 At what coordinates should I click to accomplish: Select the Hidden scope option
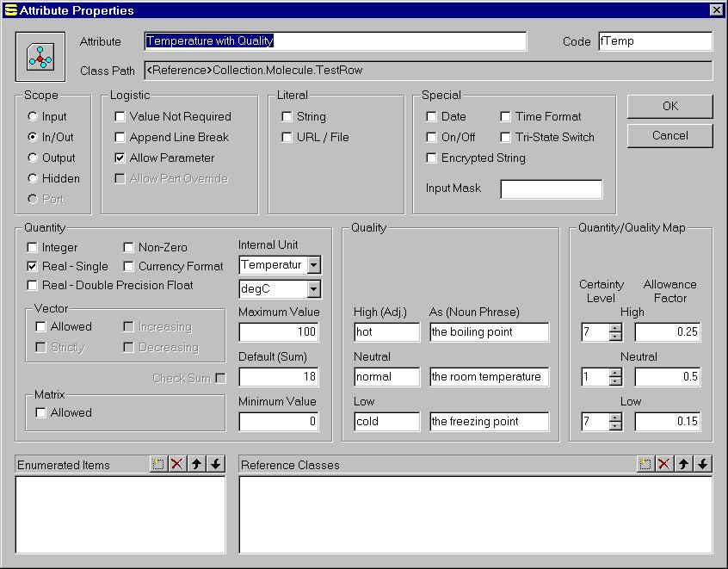[32, 178]
